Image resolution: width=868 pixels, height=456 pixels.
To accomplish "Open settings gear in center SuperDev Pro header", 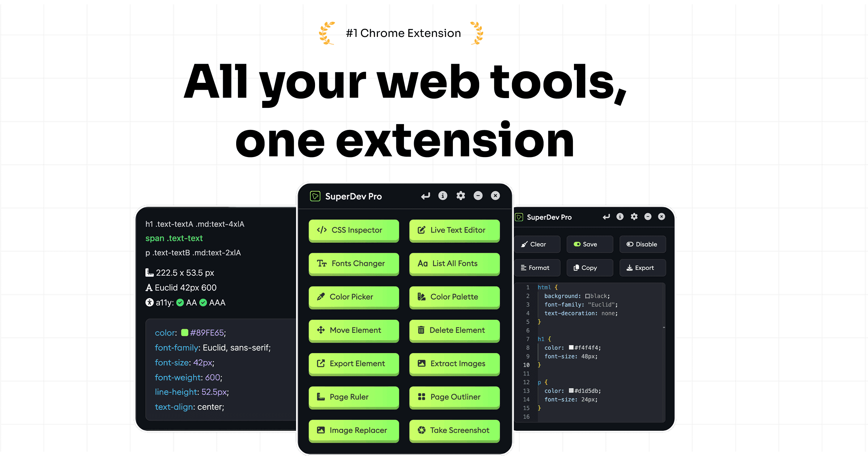I will click(x=460, y=196).
